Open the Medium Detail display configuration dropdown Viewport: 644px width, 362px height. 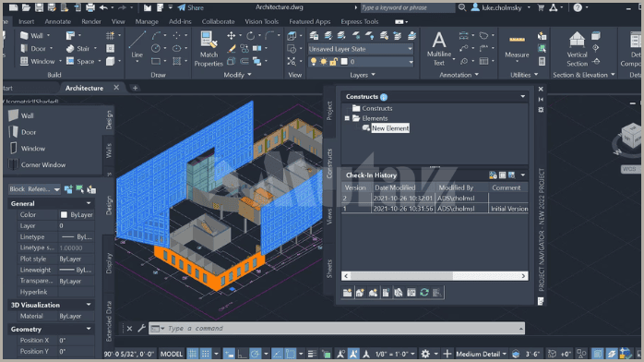coord(481,354)
